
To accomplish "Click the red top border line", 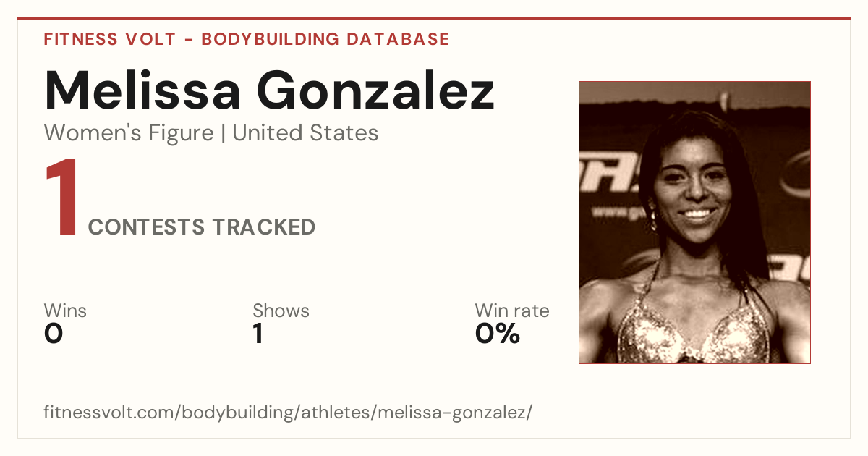I will tap(434, 19).
